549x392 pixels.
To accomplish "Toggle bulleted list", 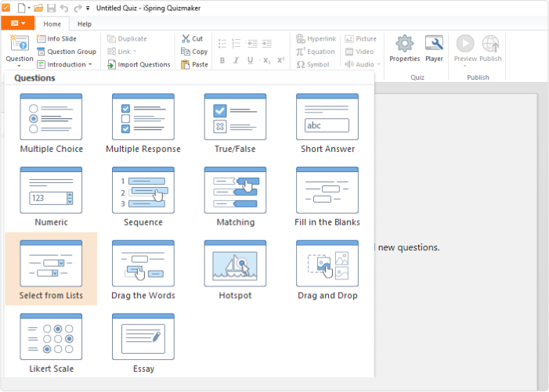I will pyautogui.click(x=222, y=43).
